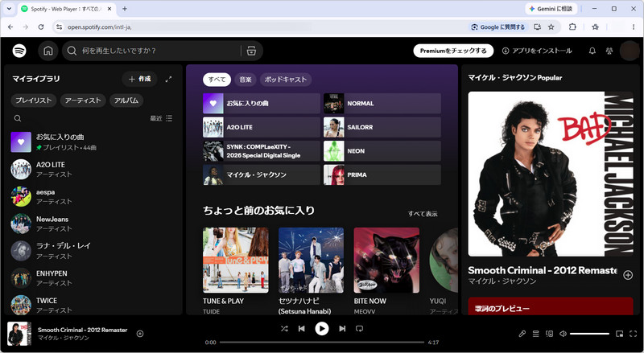View site information icon in address bar

tap(59, 27)
